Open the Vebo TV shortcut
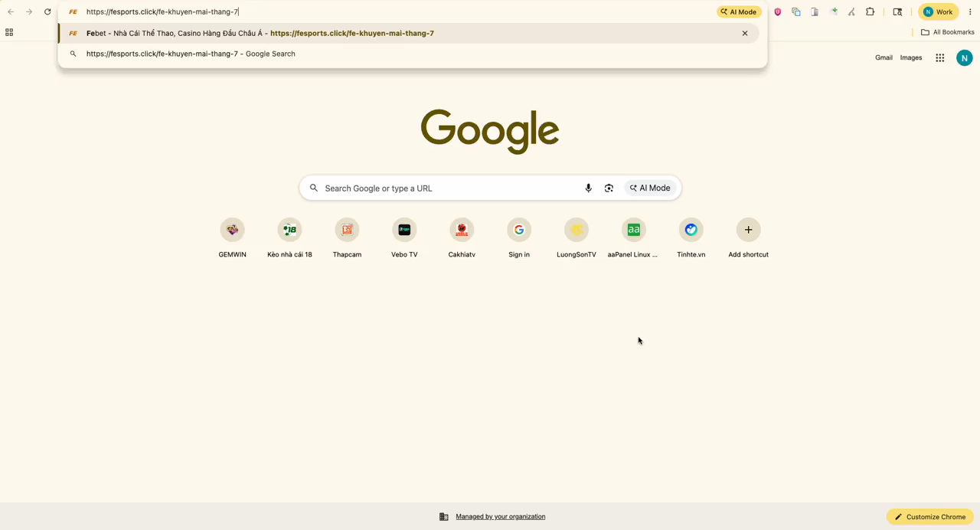The height and width of the screenshot is (530, 980). click(404, 238)
